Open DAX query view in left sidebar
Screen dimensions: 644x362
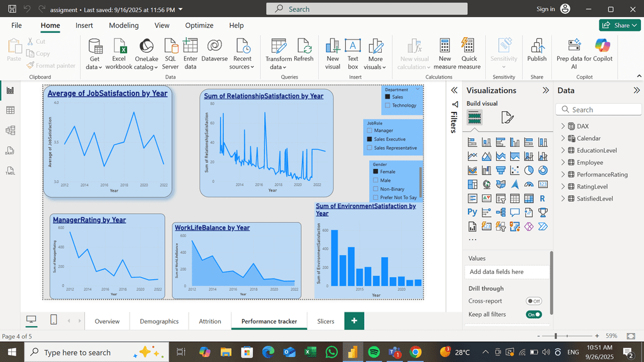point(10,151)
